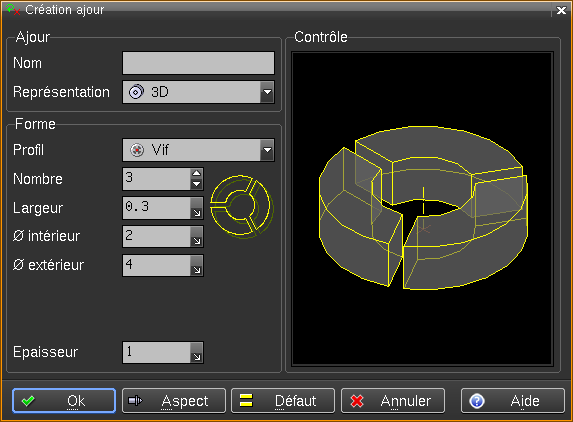Expand the Profil dropdown arrow
The image size is (573, 422).
click(x=267, y=150)
